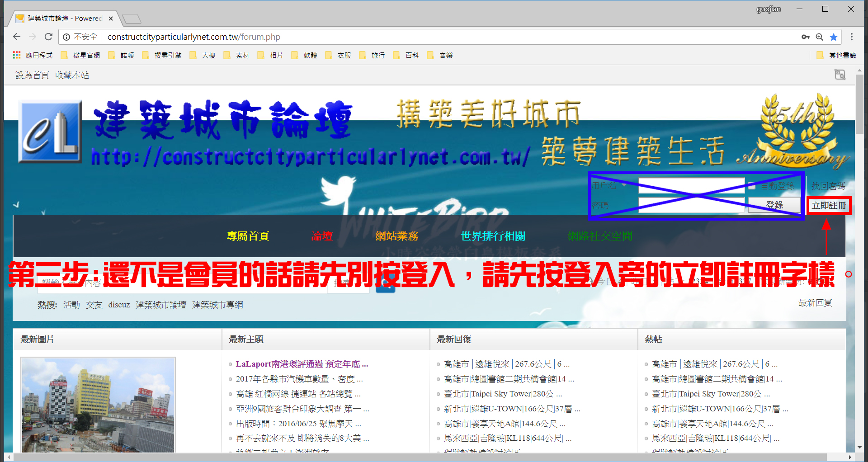The height and width of the screenshot is (462, 868).
Task: Click hot search term 活動
Action: click(x=71, y=305)
